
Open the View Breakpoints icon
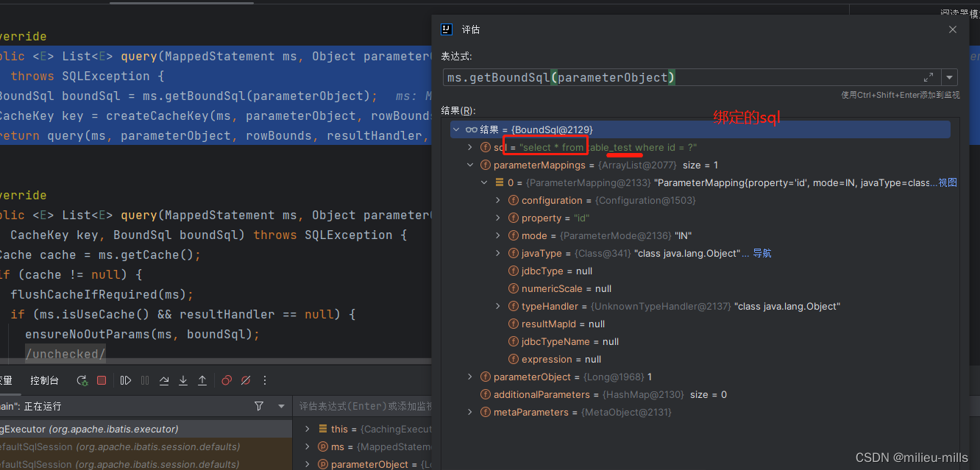tap(227, 380)
